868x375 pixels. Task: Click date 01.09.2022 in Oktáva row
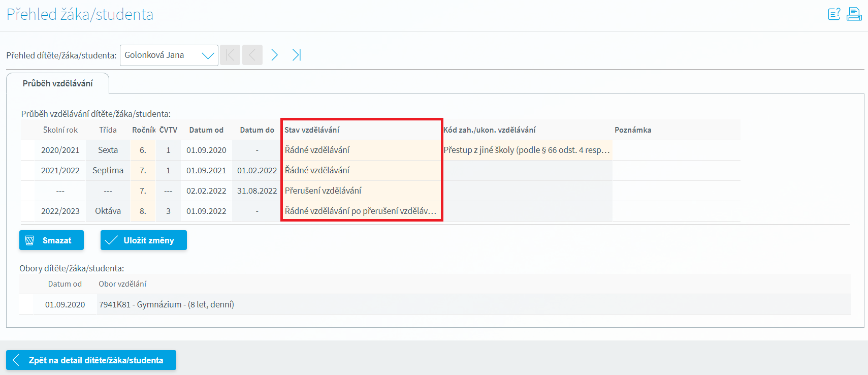(x=206, y=211)
